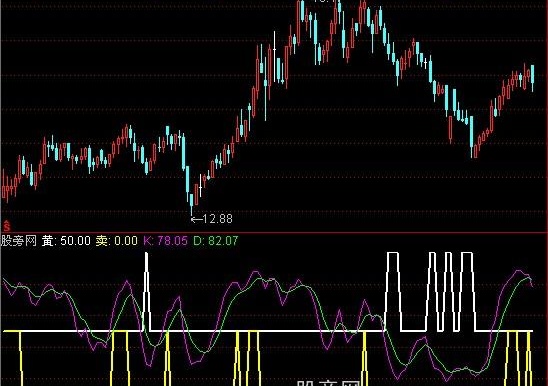
Task: Click the red S marker icon
Action: click(7, 226)
